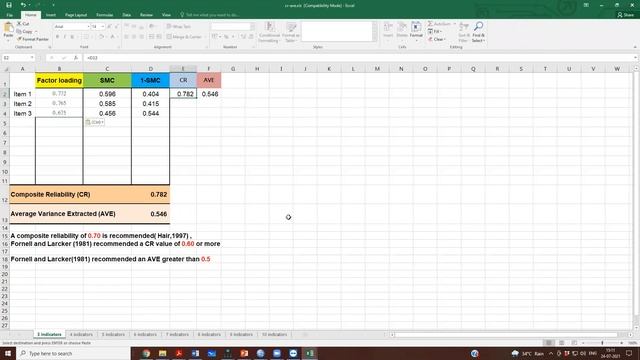Open Find & Select magnifier menu
The image size is (640, 360).
tap(478, 32)
